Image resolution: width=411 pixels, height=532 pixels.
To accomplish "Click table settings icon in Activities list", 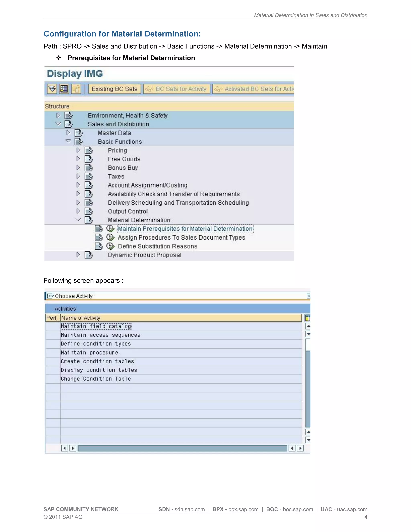I will click(x=308, y=318).
